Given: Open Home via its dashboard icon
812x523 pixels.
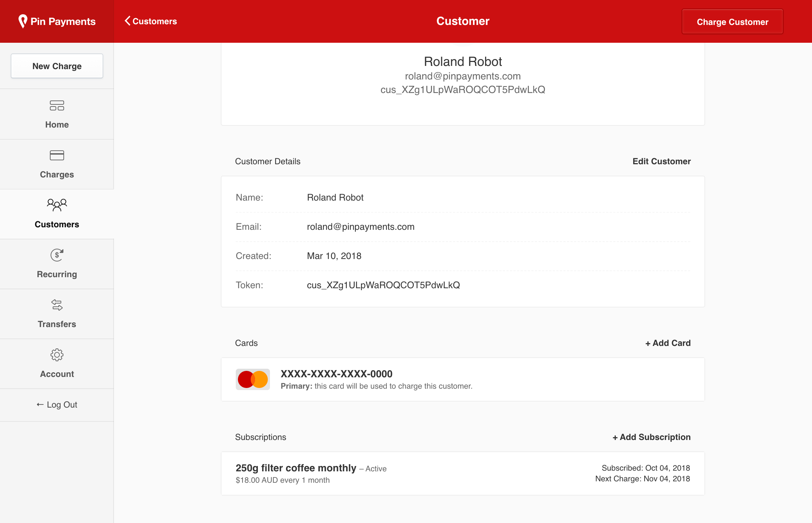Looking at the screenshot, I should click(57, 105).
